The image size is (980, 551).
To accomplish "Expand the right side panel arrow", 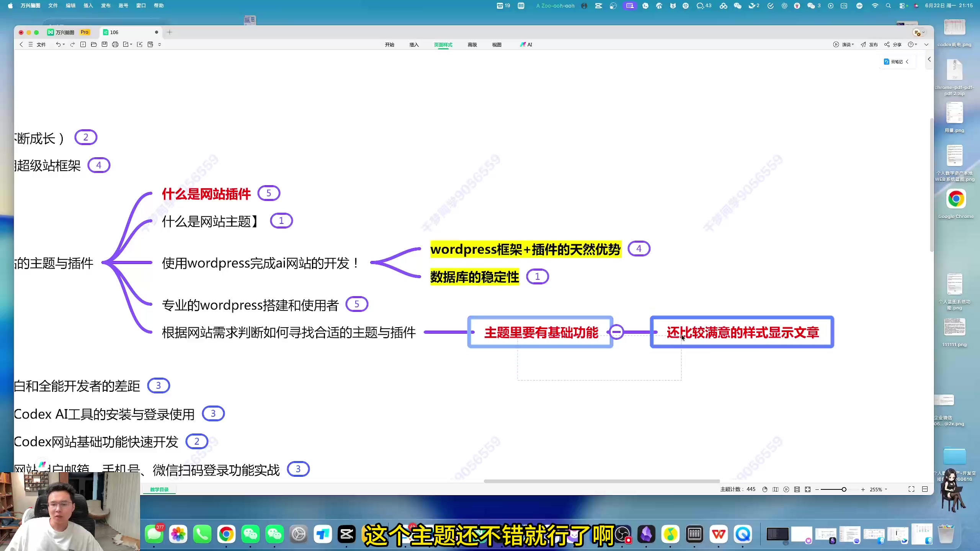I will pyautogui.click(x=929, y=59).
